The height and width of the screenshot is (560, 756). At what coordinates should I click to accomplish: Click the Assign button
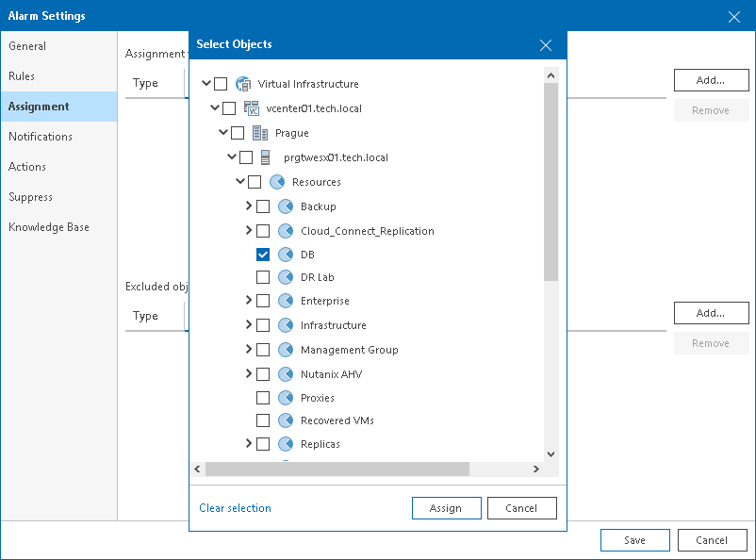coord(446,508)
